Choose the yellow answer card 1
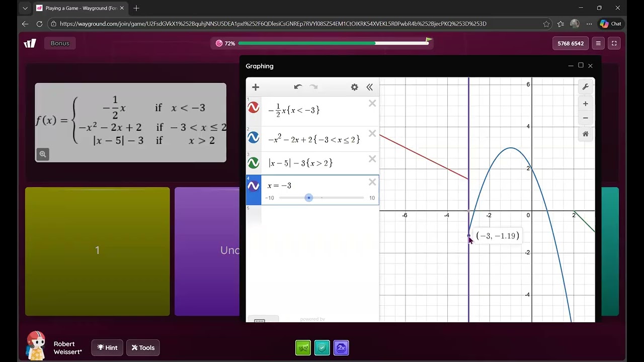The width and height of the screenshot is (644, 362). tap(98, 251)
